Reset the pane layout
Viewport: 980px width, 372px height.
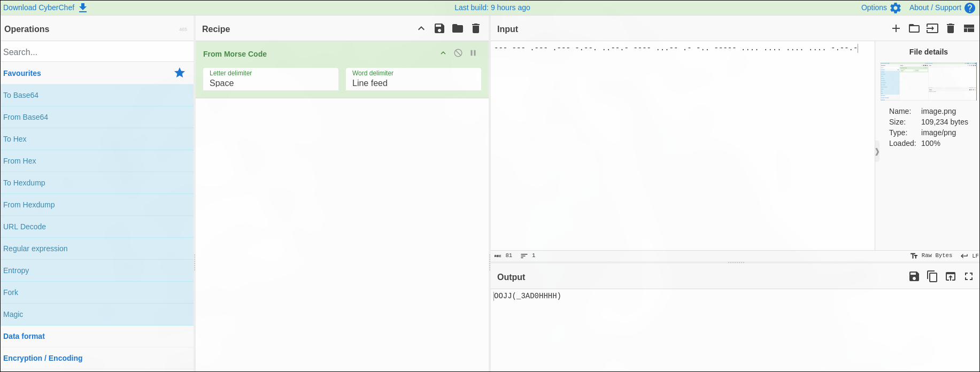point(969,29)
